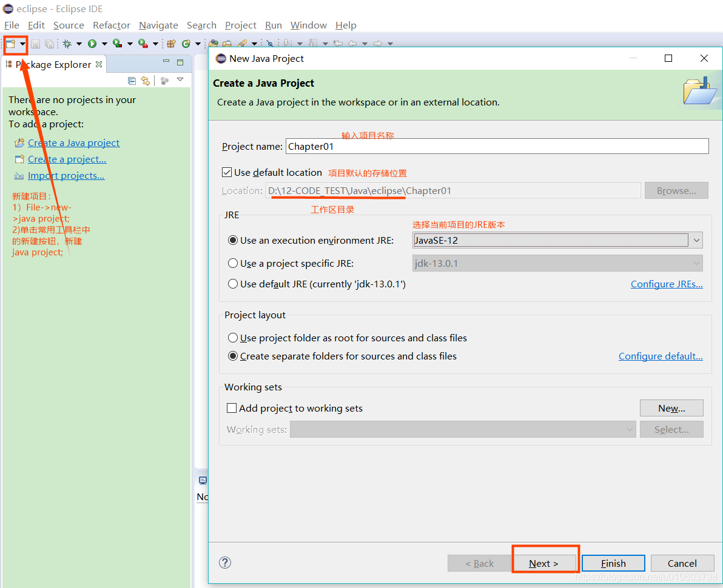723x588 pixels.
Task: Click the Configure JREs... link
Action: (x=667, y=284)
